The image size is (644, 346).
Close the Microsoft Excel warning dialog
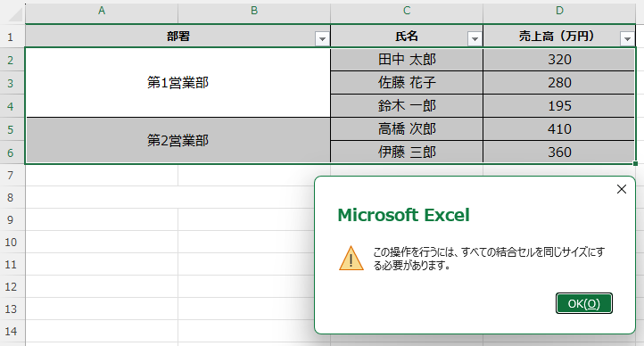click(x=622, y=189)
